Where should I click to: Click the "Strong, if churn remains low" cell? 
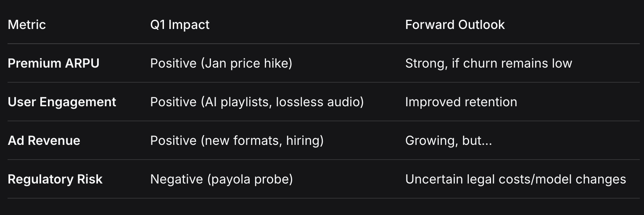pyautogui.click(x=488, y=63)
